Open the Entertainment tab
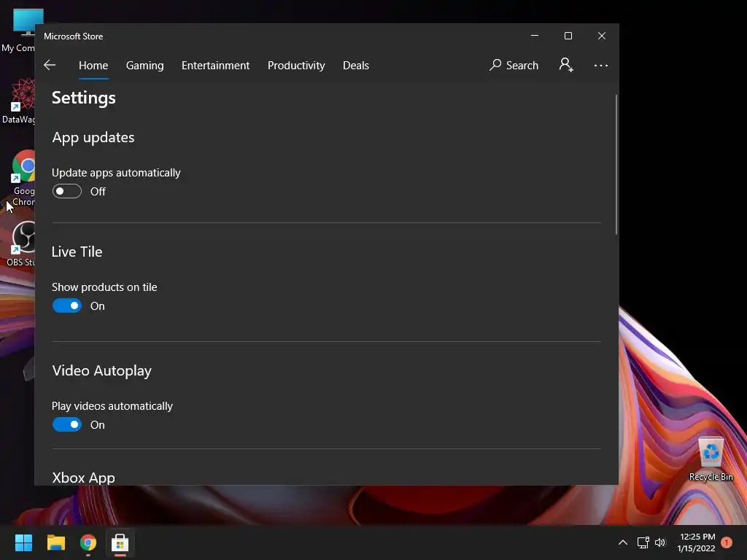The height and width of the screenshot is (560, 747). pyautogui.click(x=215, y=65)
